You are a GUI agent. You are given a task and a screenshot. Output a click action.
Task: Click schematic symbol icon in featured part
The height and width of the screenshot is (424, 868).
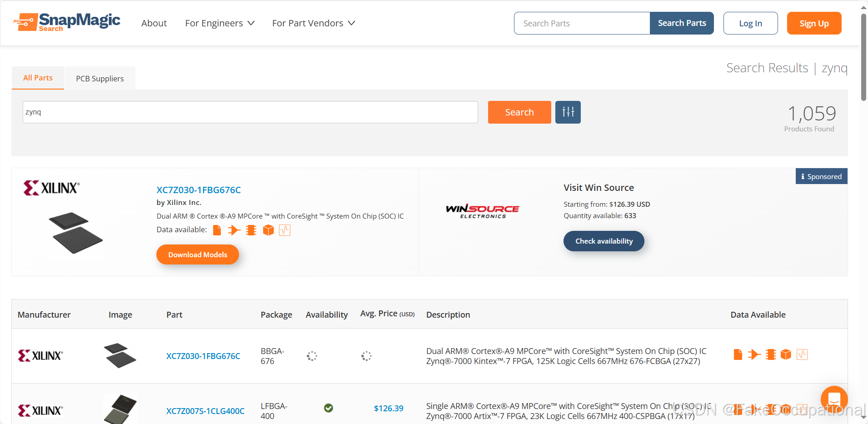tap(234, 230)
